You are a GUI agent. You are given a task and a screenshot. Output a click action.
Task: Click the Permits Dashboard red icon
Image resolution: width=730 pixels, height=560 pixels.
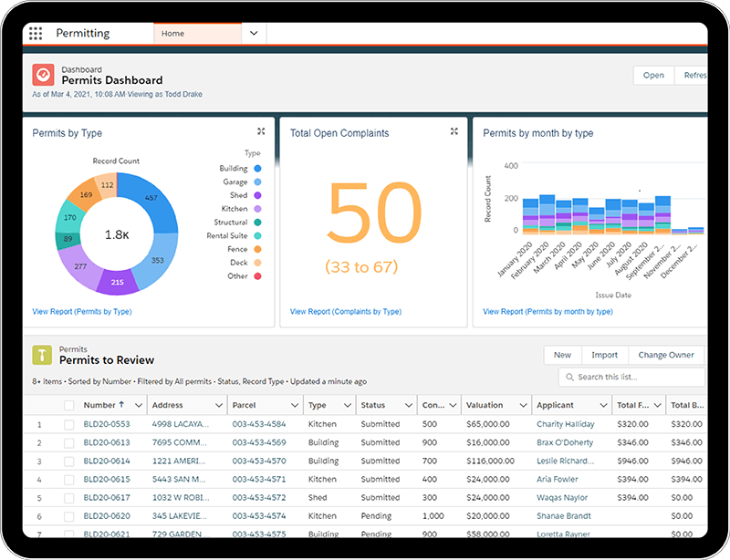click(x=43, y=75)
